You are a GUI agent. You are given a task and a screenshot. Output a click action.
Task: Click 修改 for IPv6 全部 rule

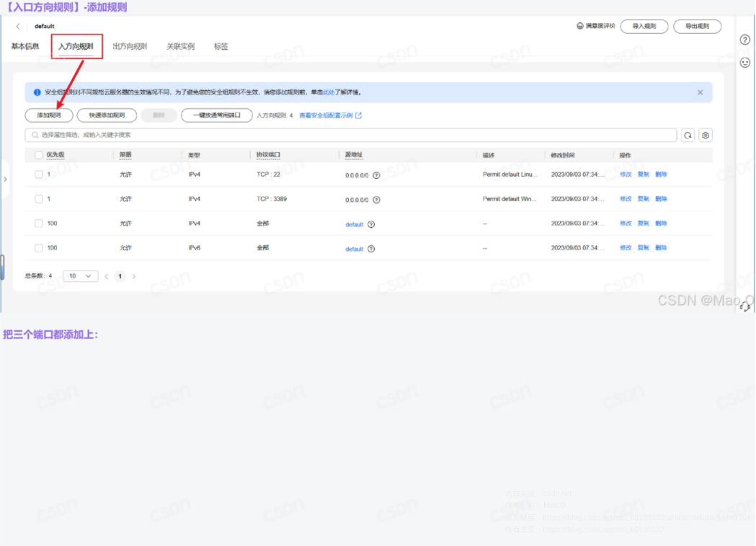626,248
